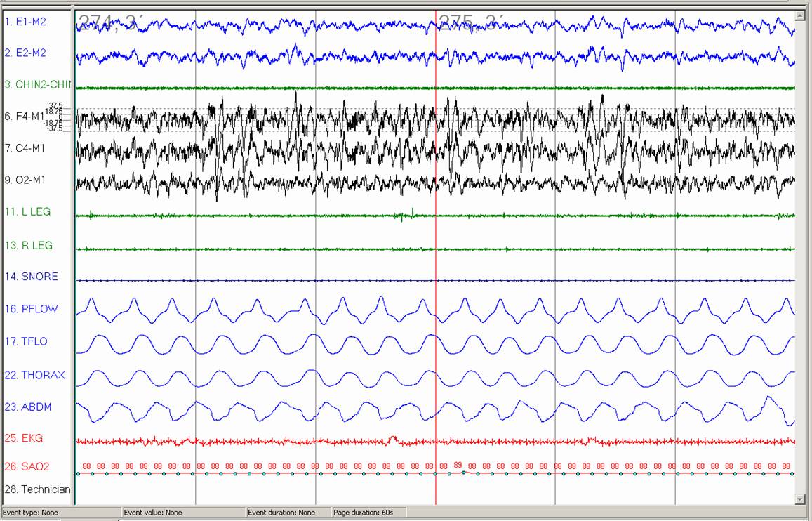Select the SAO2 channel label
Viewport: 812px width, 521px height.
tap(27, 466)
